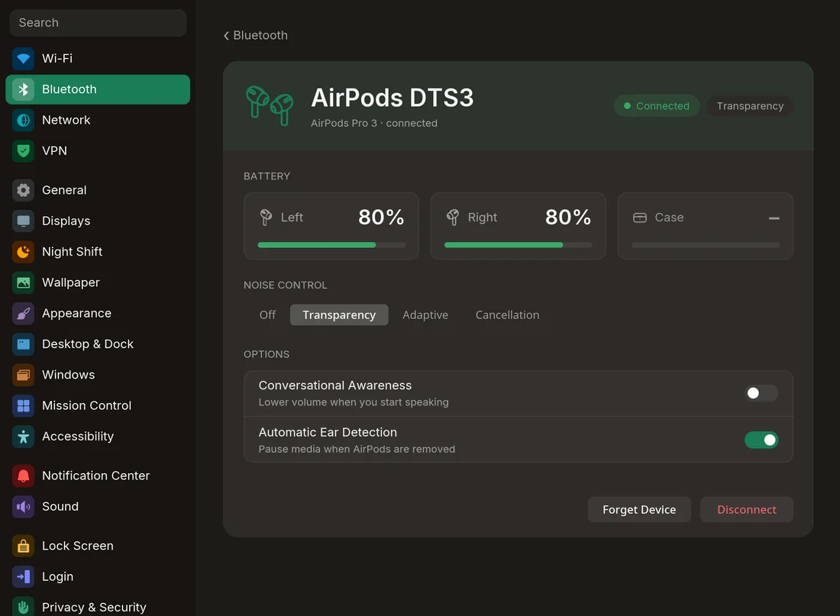Screen dimensions: 840x616
Task: Open Displays settings in sidebar
Action: [98, 221]
